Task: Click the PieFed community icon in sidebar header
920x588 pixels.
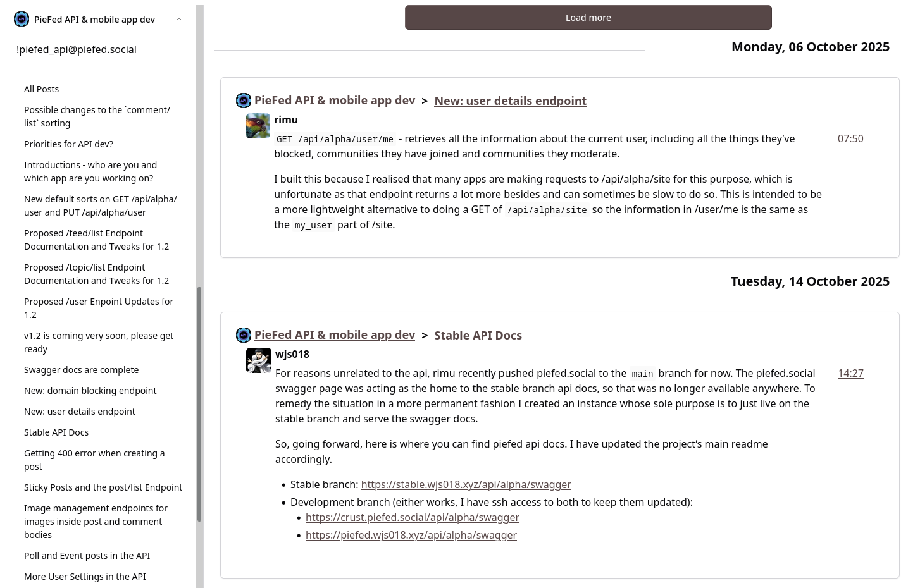Action: (22, 20)
